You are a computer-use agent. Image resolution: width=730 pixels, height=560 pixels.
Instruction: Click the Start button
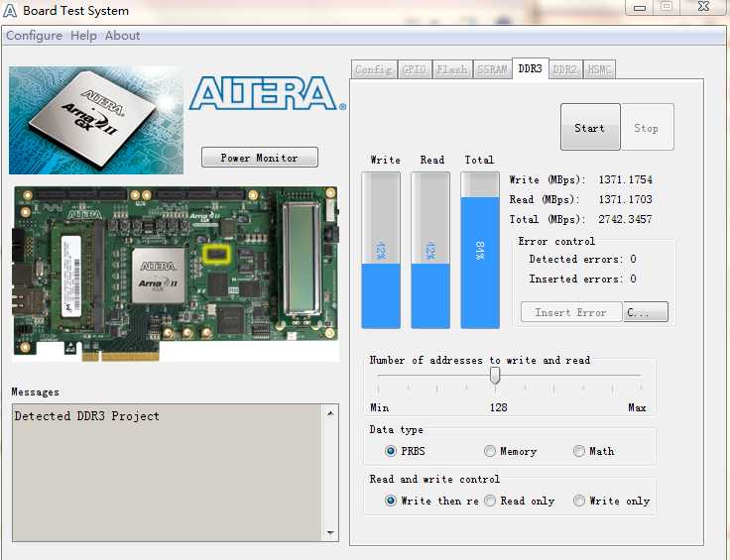pos(590,127)
